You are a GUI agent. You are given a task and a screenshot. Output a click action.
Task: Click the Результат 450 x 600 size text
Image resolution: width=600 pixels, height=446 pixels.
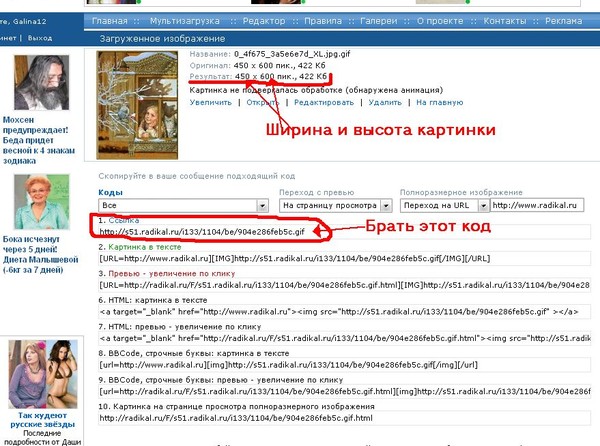(258, 77)
